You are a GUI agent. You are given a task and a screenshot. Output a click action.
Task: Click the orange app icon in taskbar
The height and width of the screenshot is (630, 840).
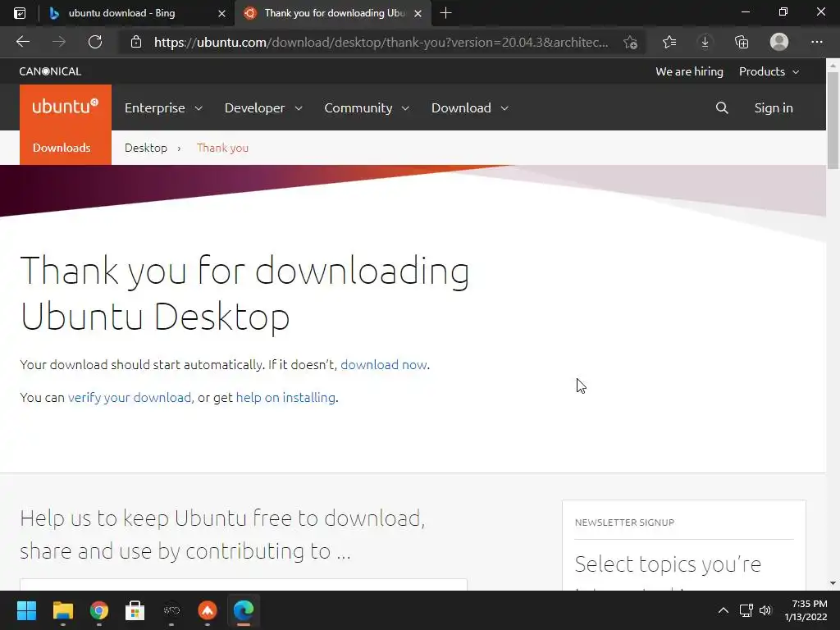click(x=208, y=610)
